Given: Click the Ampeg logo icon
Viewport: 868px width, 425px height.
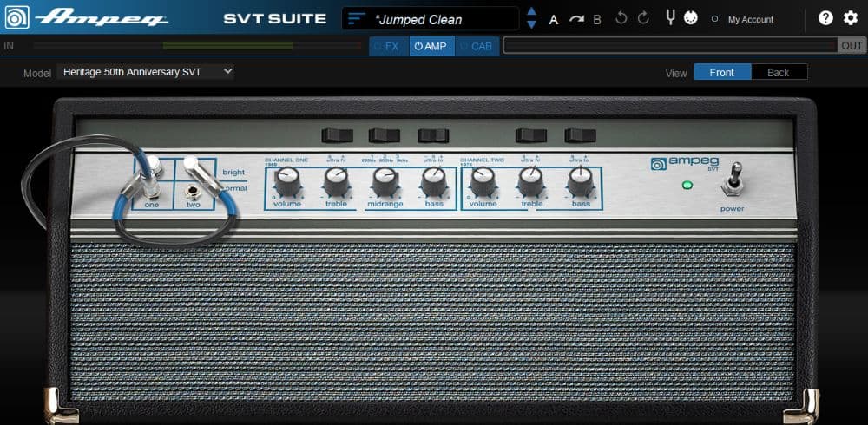Looking at the screenshot, I should click(17, 17).
